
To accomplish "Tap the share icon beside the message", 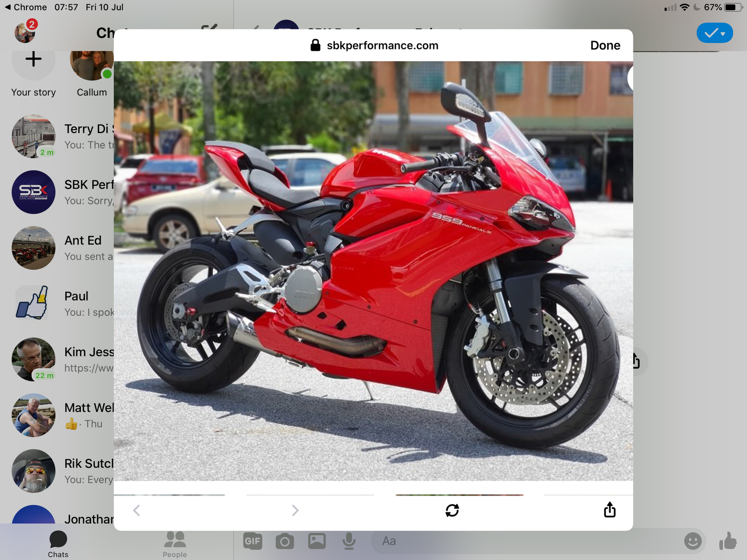I will coord(636,361).
